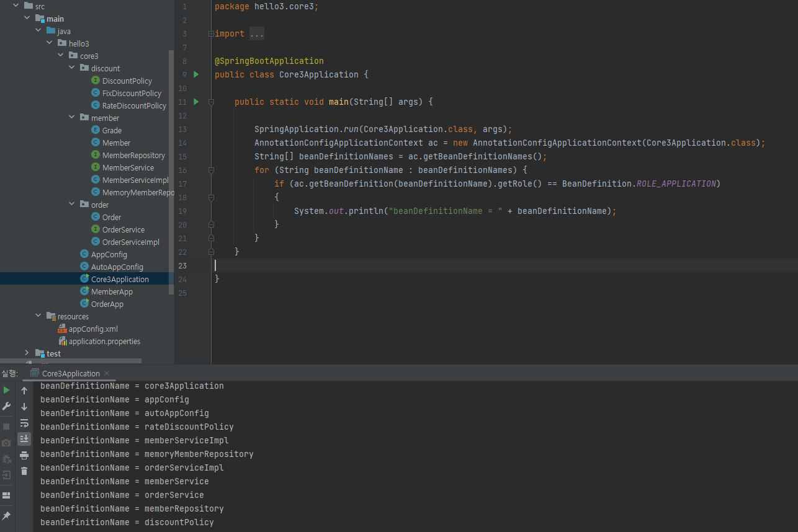Image resolution: width=798 pixels, height=532 pixels.
Task: Run main method from gutter at line 11
Action: click(196, 102)
